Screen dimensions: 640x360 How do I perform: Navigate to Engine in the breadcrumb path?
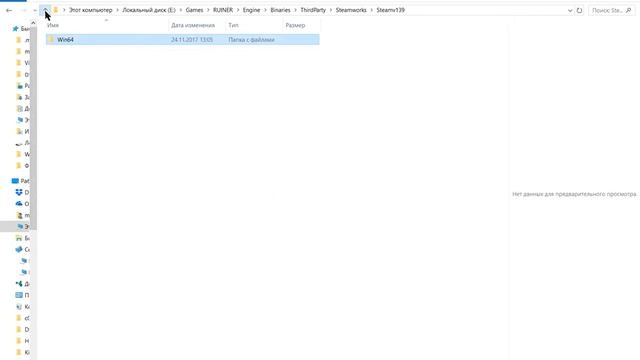(x=251, y=10)
